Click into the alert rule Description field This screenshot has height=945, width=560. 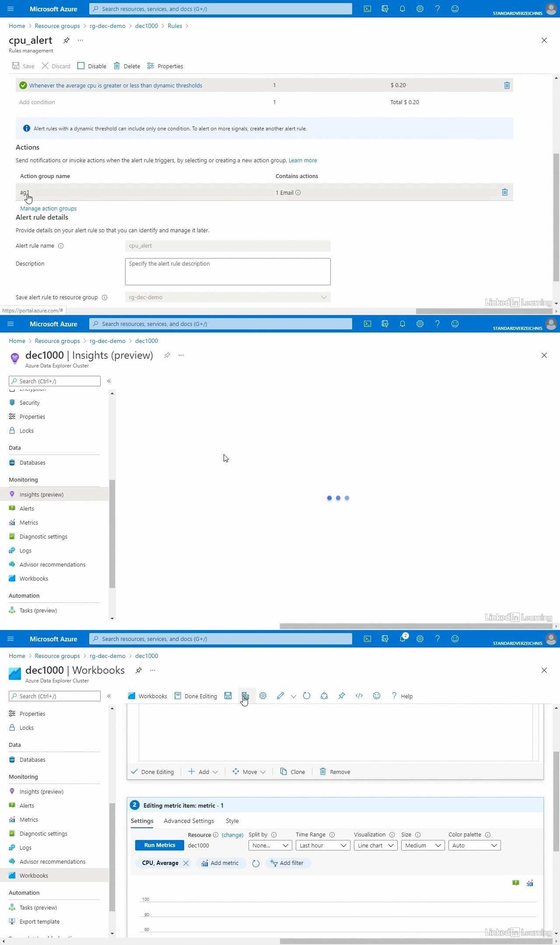click(x=227, y=271)
